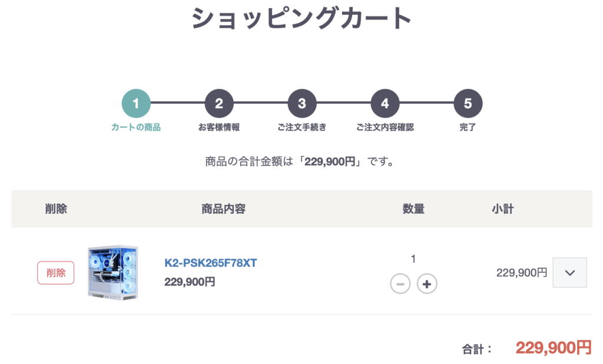Viewport: 603px width, 364px height.
Task: Click the step 1 circle
Action: 136,104
